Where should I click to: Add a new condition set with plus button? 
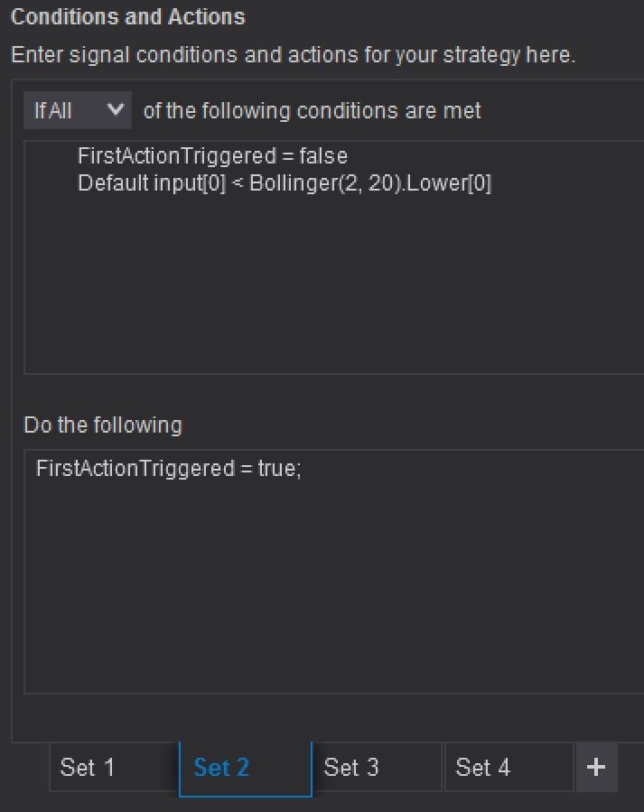click(x=596, y=768)
